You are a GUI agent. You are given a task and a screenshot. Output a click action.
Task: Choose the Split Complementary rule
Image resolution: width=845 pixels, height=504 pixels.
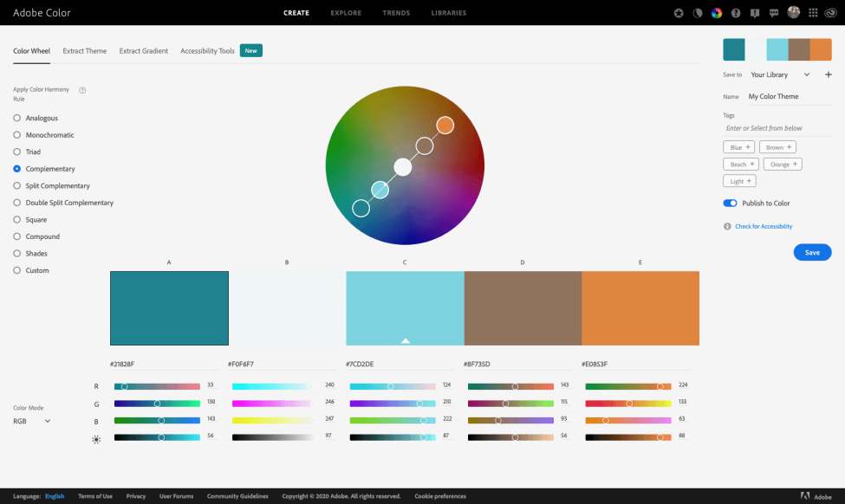(52, 186)
